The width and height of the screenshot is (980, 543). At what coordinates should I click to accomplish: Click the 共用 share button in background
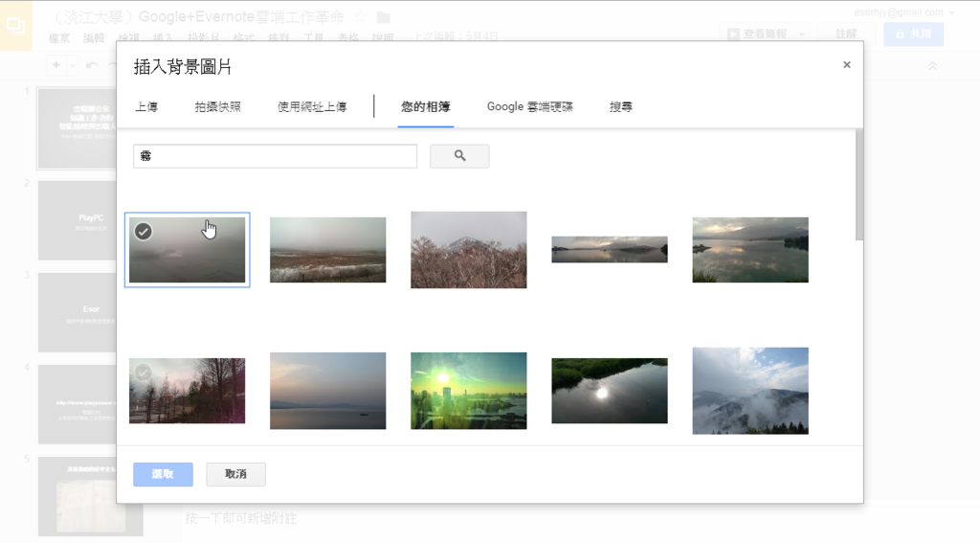pos(913,34)
